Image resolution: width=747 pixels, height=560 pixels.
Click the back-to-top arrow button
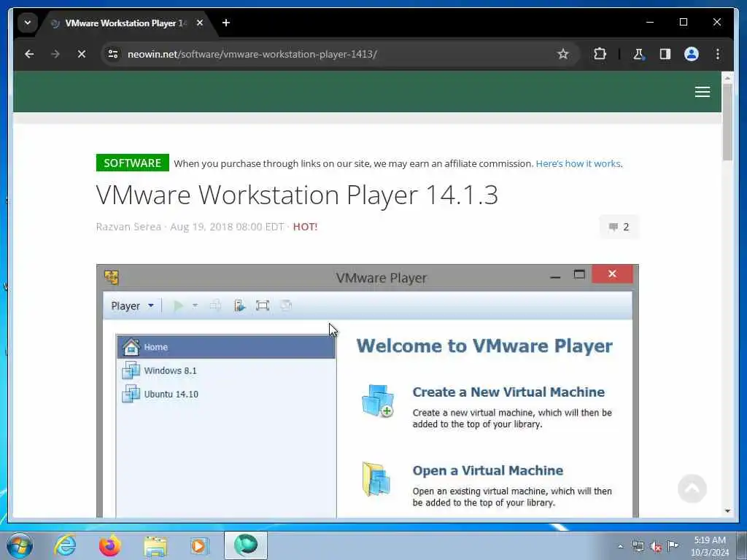pyautogui.click(x=692, y=489)
